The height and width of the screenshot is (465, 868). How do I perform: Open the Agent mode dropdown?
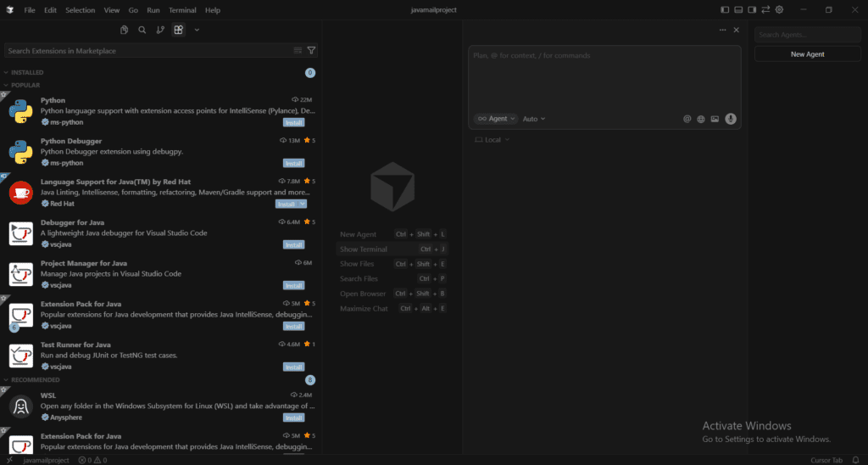click(x=496, y=119)
